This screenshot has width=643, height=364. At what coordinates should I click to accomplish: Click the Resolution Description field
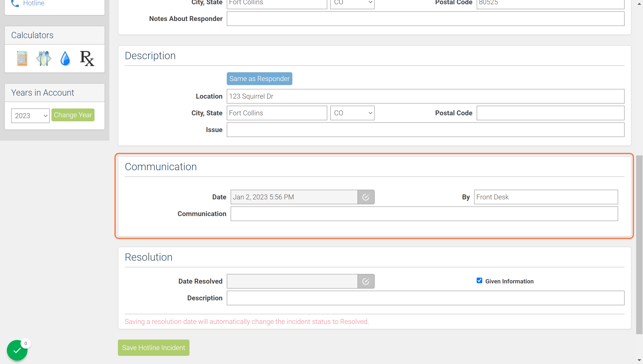pos(425,298)
